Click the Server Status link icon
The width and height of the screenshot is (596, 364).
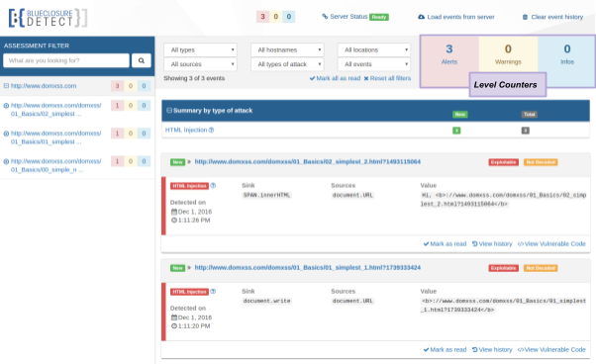click(325, 17)
